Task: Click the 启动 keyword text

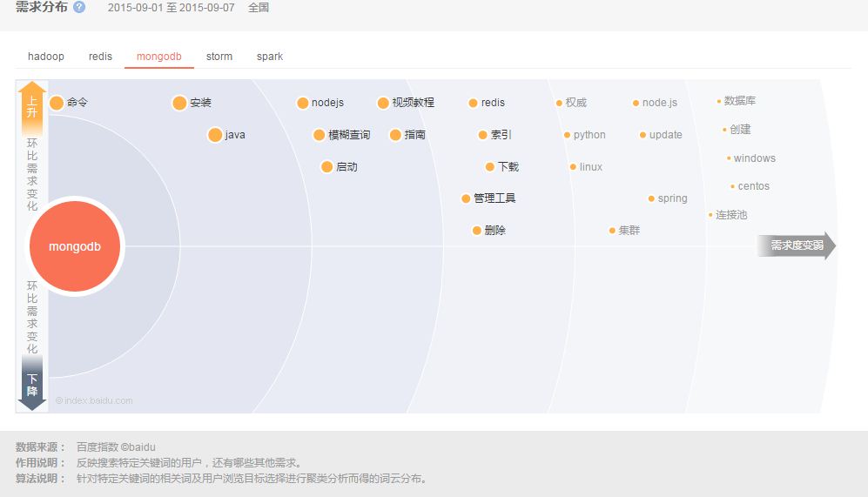Action: (x=347, y=166)
